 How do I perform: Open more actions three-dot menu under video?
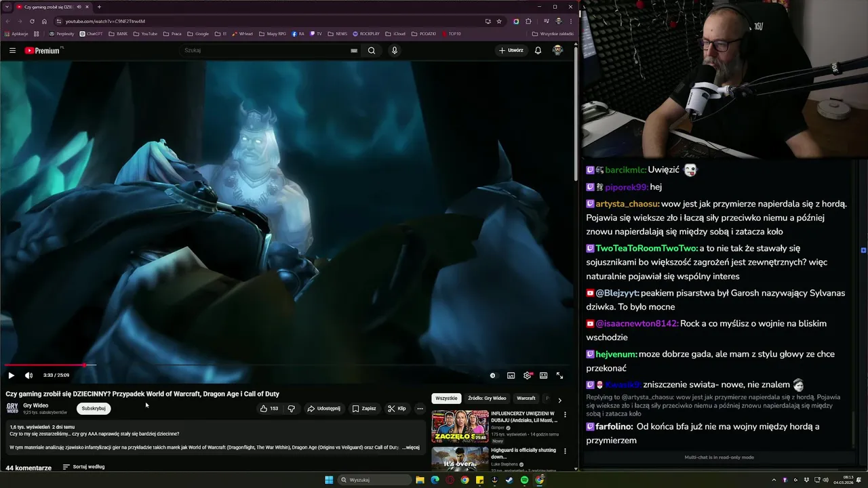(x=420, y=409)
